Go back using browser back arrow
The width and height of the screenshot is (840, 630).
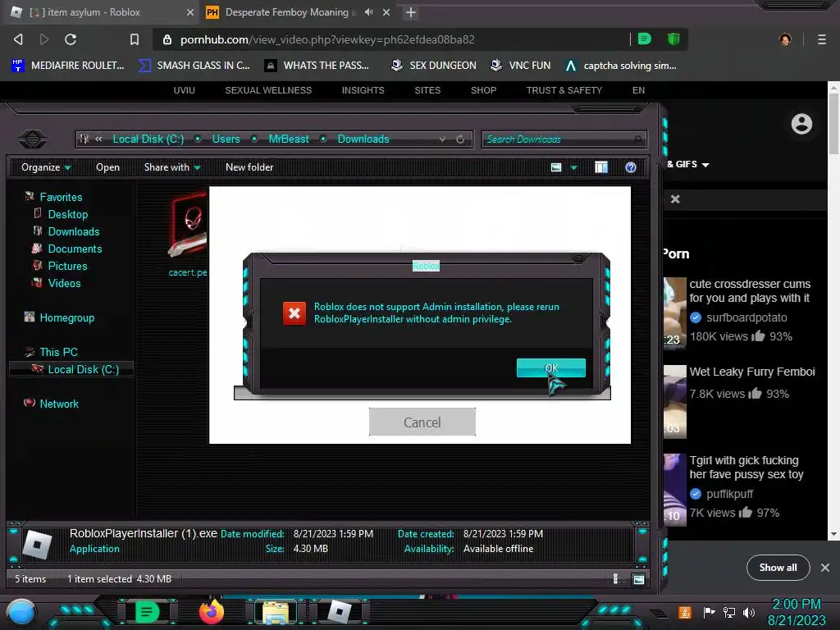[18, 39]
